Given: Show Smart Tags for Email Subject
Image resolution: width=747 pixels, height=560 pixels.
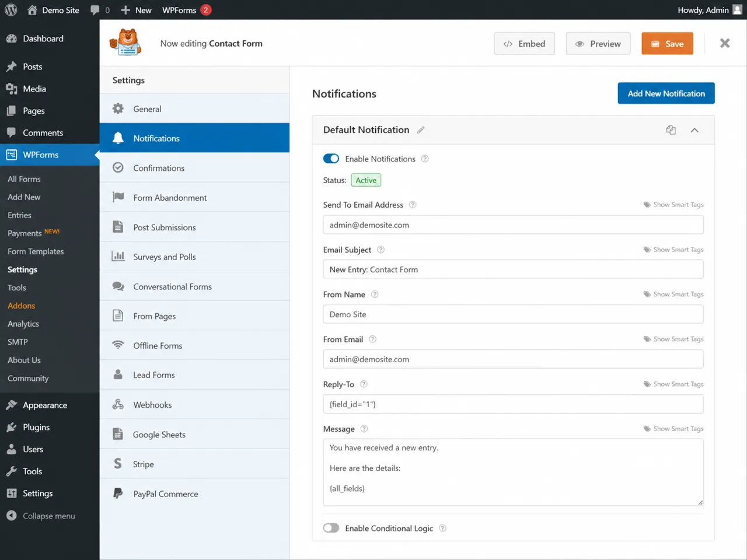Looking at the screenshot, I should (x=673, y=250).
